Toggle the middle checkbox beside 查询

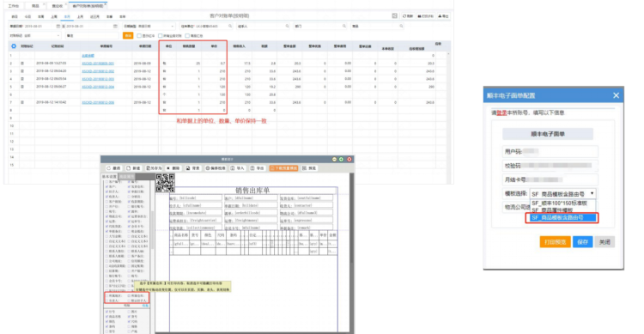pos(161,36)
